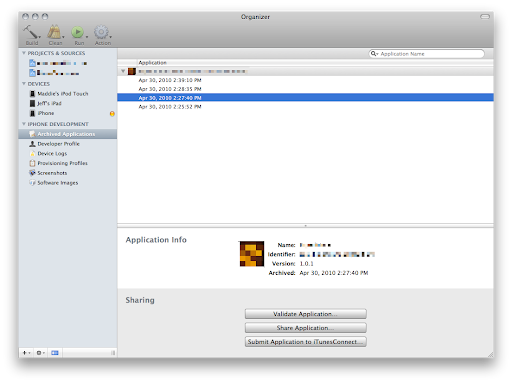
Task: Open Developer Profile
Action: click(68, 144)
